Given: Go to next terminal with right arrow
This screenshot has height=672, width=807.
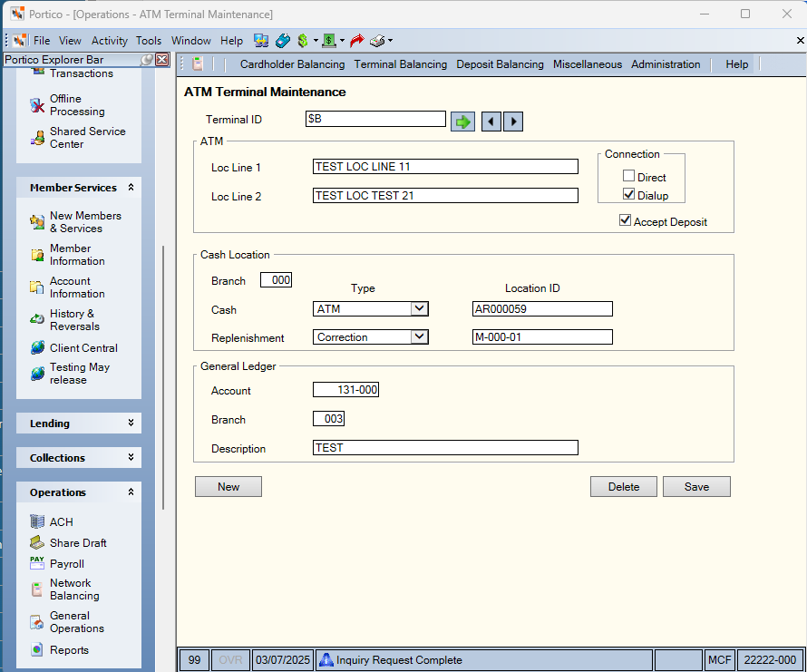Looking at the screenshot, I should click(513, 122).
